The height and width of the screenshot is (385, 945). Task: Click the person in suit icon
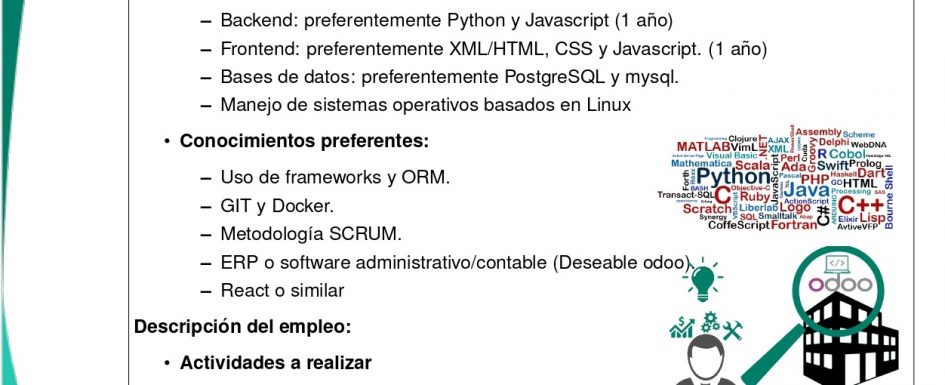(706, 362)
